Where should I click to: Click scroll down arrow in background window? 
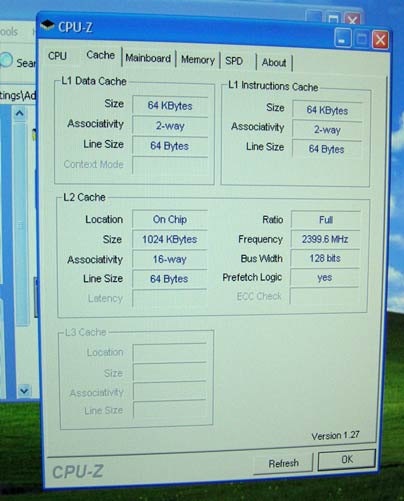(24, 390)
